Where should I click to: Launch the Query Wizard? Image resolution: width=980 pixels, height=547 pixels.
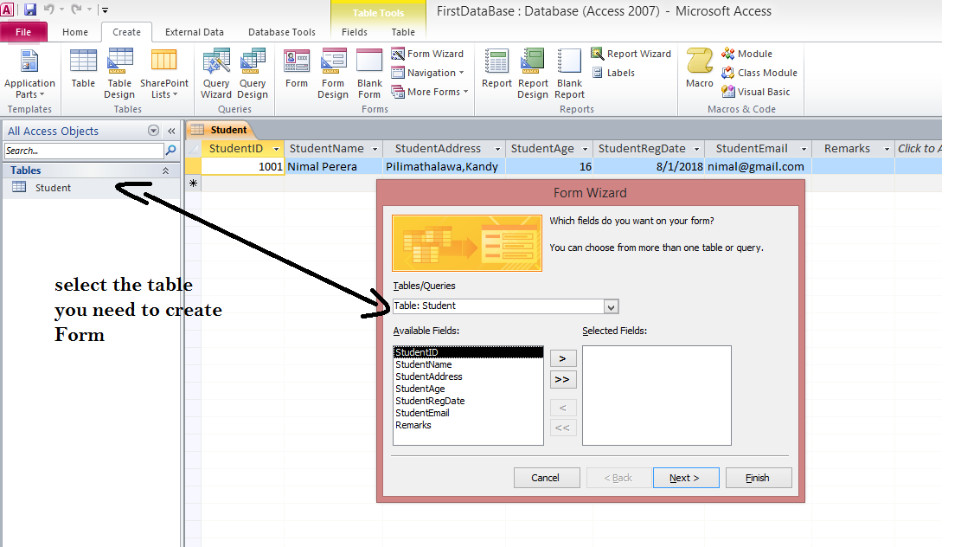click(215, 74)
